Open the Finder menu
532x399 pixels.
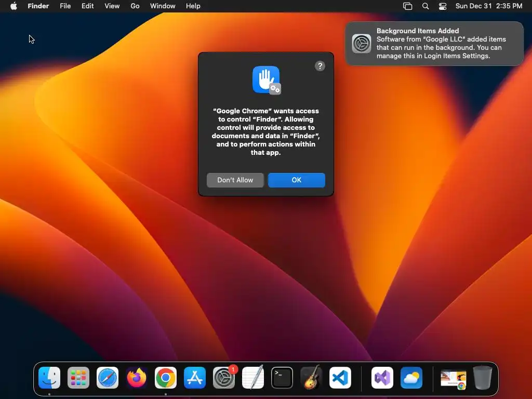(38, 6)
